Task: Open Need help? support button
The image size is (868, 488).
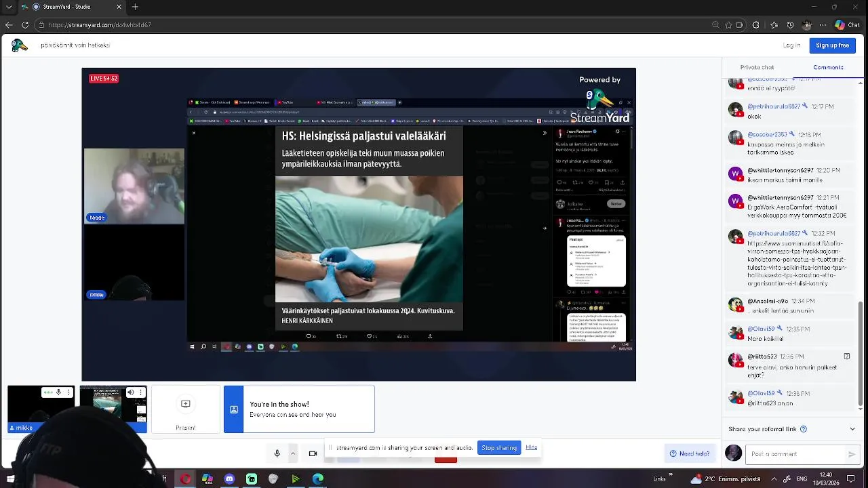Action: 690,454
